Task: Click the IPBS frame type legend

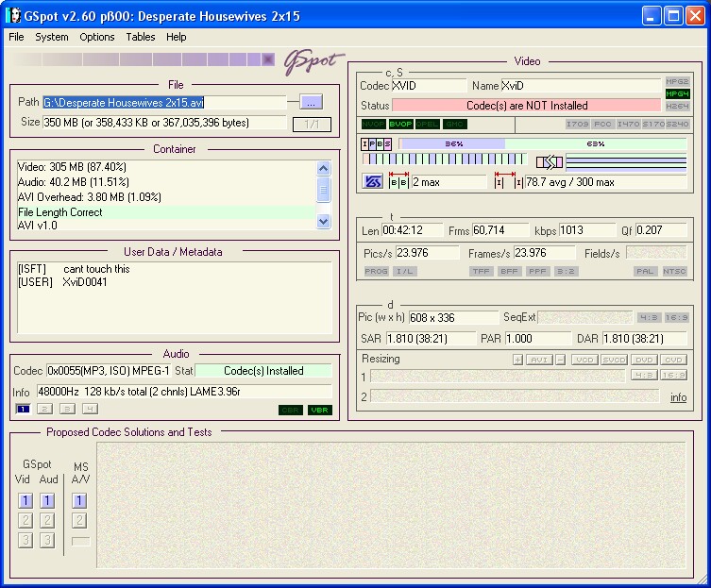Action: coord(376,144)
